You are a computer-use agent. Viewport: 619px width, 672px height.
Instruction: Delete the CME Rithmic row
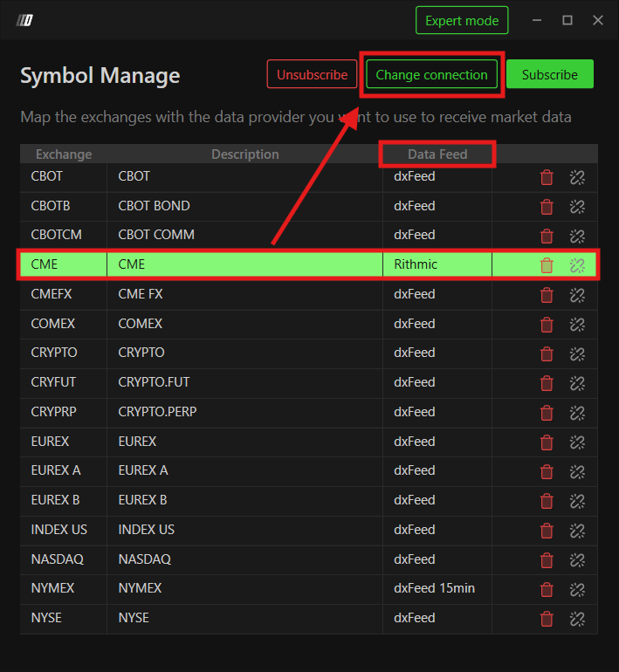[x=547, y=265]
